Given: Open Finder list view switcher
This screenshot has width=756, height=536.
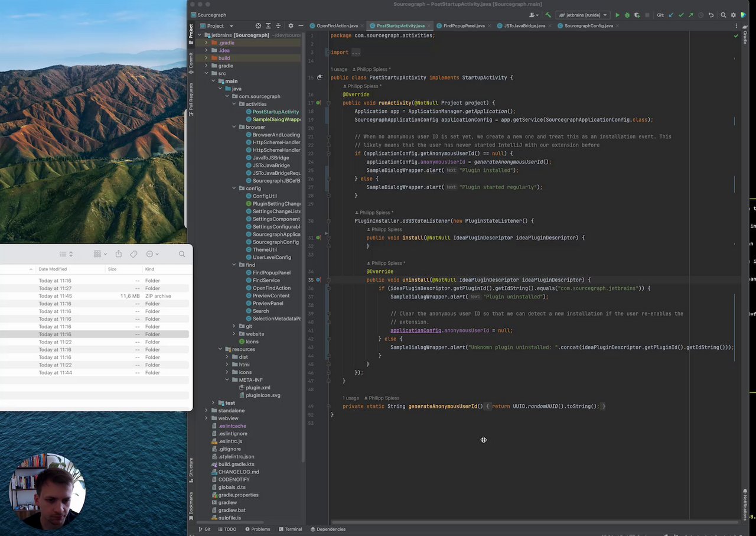Looking at the screenshot, I should coord(66,254).
